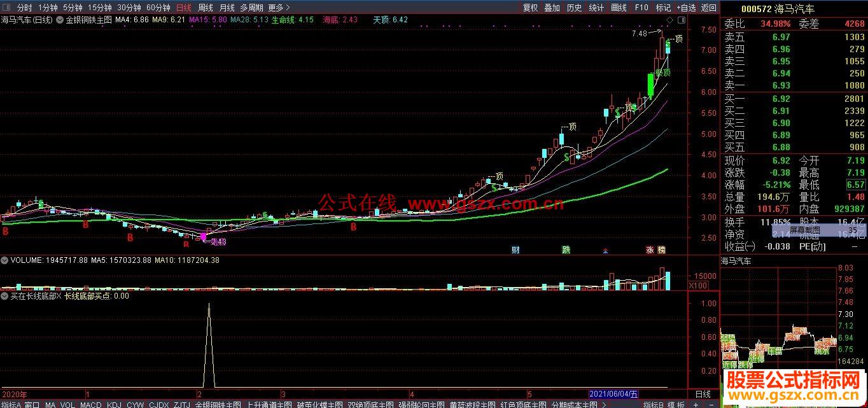Select the 15分钟 period
Screen dimensions: 868x408
click(99, 8)
